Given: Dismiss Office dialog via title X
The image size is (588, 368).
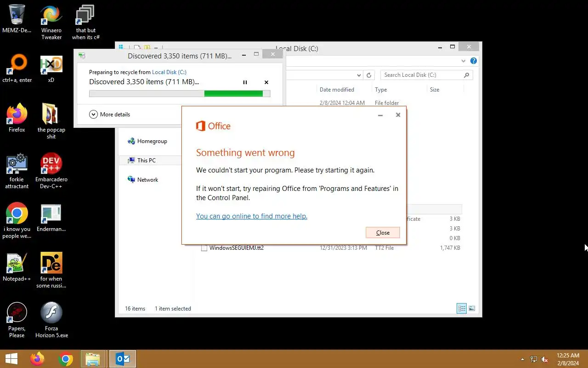Looking at the screenshot, I should coord(398,115).
